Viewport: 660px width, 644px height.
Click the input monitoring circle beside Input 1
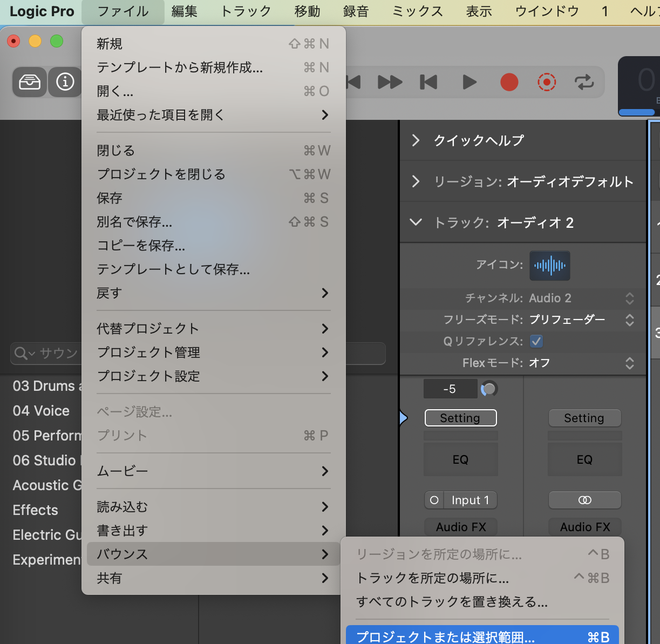point(434,500)
